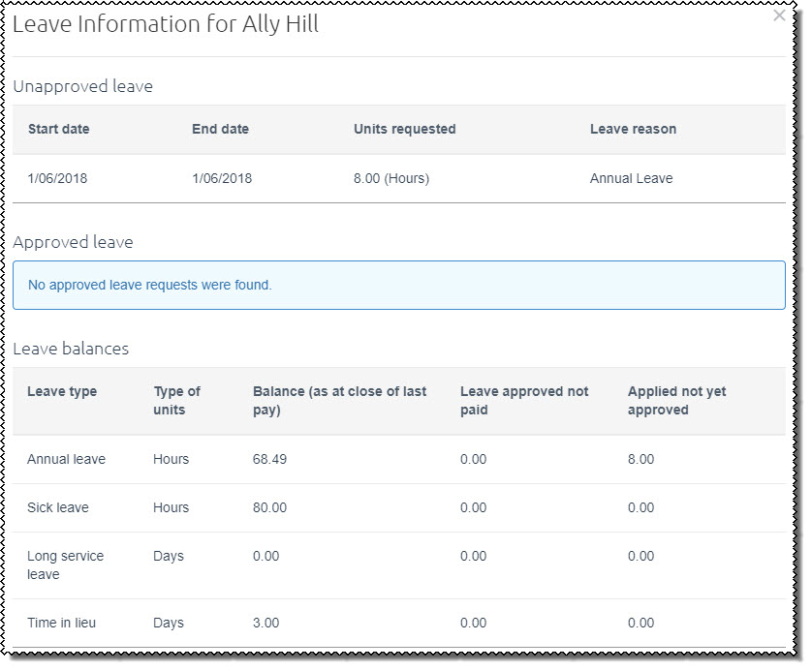The image size is (812, 671).
Task: Click the Time in lieu balance 3.00
Action: [265, 624]
